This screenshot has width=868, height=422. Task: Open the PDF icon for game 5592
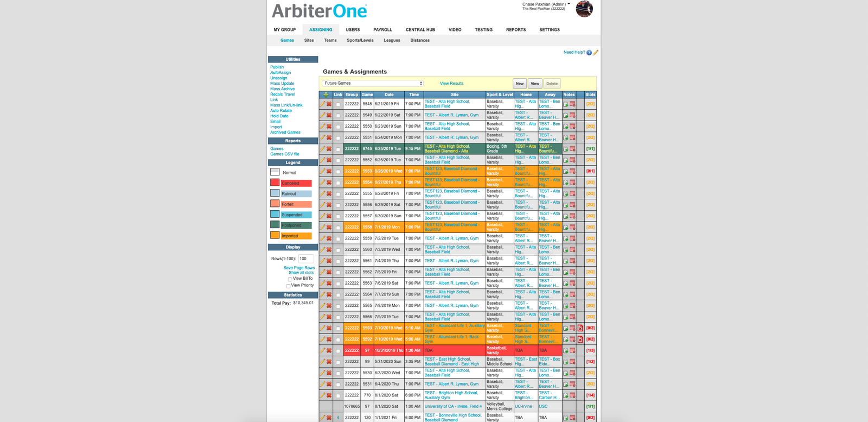(x=580, y=339)
